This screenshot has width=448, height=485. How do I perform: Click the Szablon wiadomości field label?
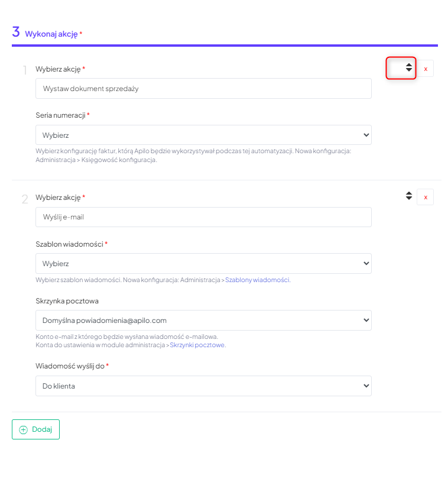tap(70, 244)
